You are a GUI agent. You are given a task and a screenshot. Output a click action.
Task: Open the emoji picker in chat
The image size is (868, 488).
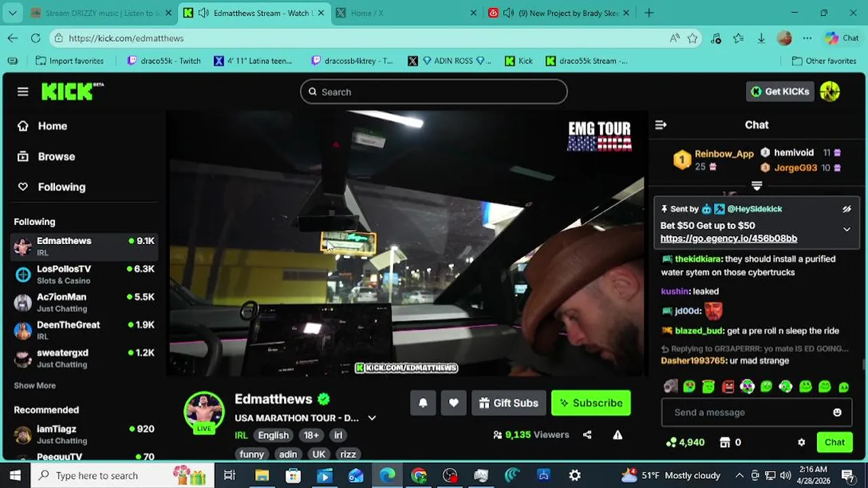837,412
